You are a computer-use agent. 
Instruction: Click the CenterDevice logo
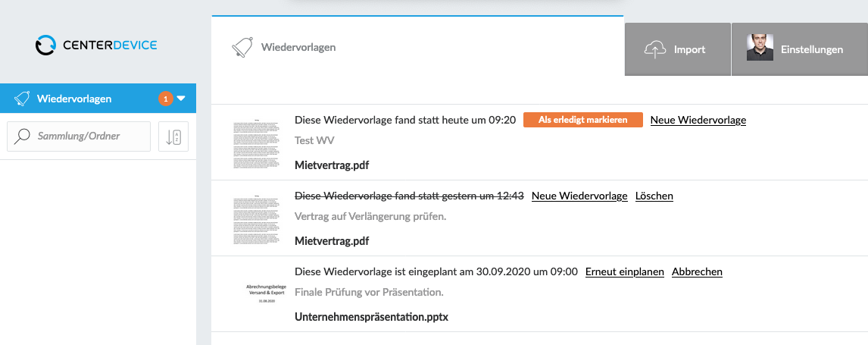click(96, 45)
